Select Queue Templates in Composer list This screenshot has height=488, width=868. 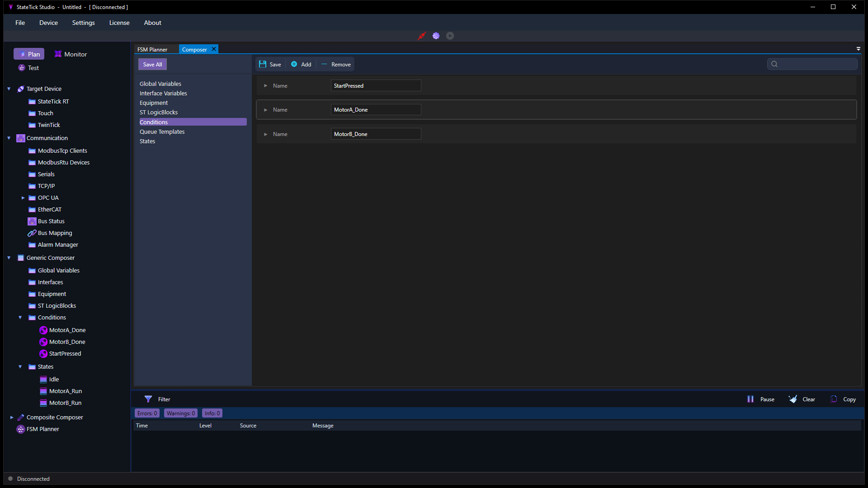click(162, 132)
